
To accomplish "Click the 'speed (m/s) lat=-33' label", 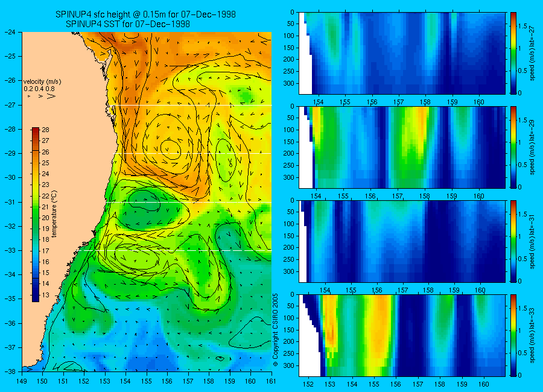I will [x=532, y=336].
